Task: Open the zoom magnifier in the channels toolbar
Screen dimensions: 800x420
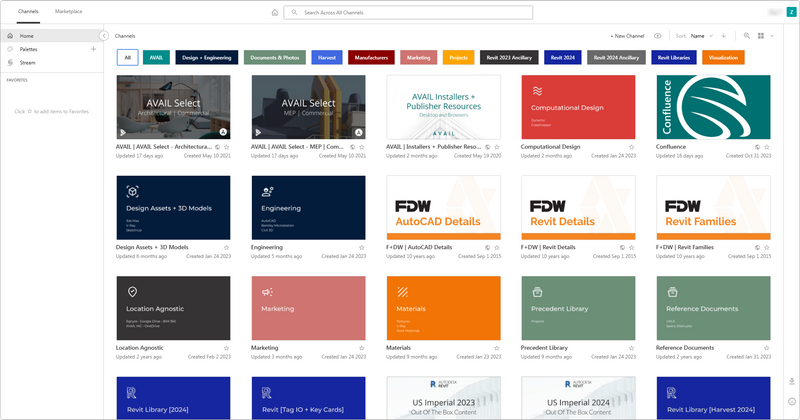Action: pyautogui.click(x=746, y=36)
